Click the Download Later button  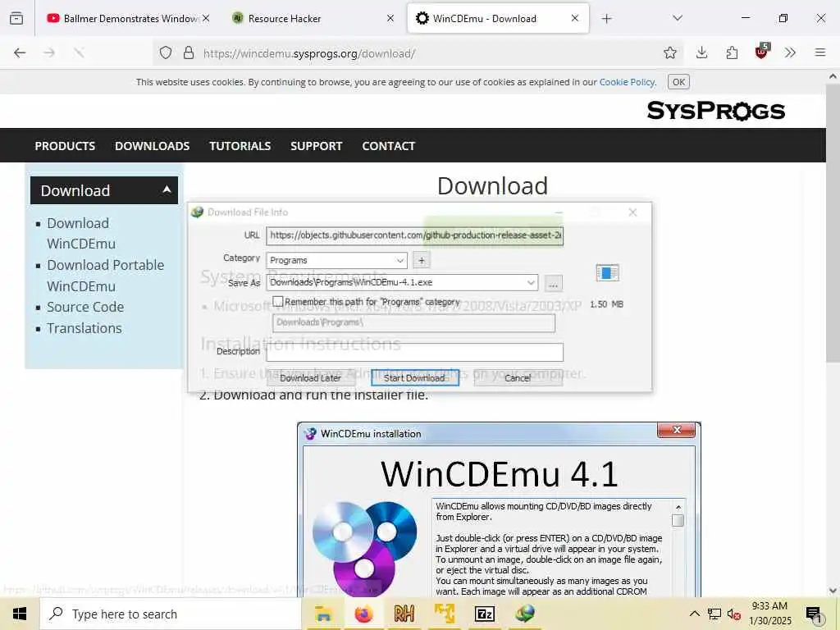310,377
